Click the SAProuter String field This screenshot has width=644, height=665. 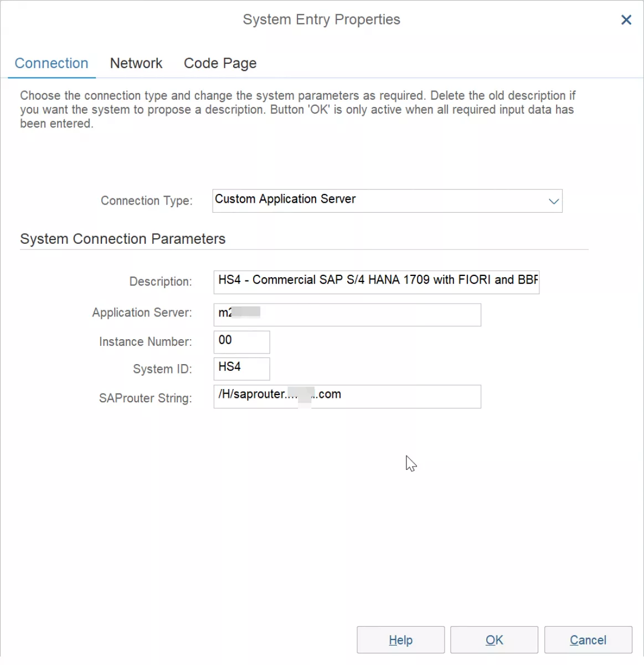[x=347, y=396]
